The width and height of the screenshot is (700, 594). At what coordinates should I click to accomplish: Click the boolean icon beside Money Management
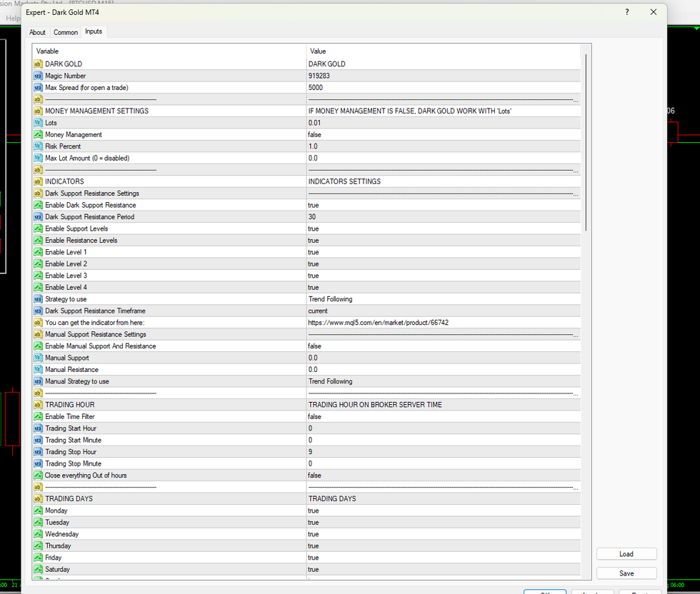tap(38, 134)
